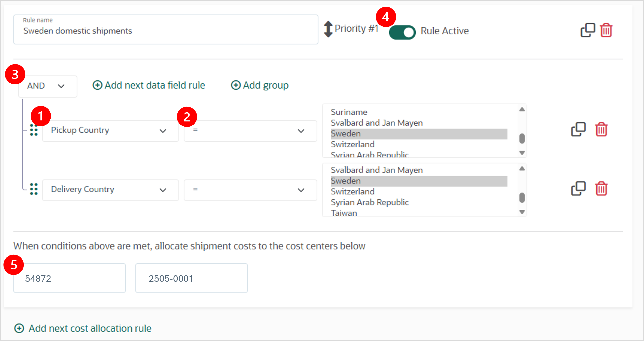Click scroll-down arrow of Delivery Country list
Viewport: 644px width, 341px height.
click(x=522, y=212)
